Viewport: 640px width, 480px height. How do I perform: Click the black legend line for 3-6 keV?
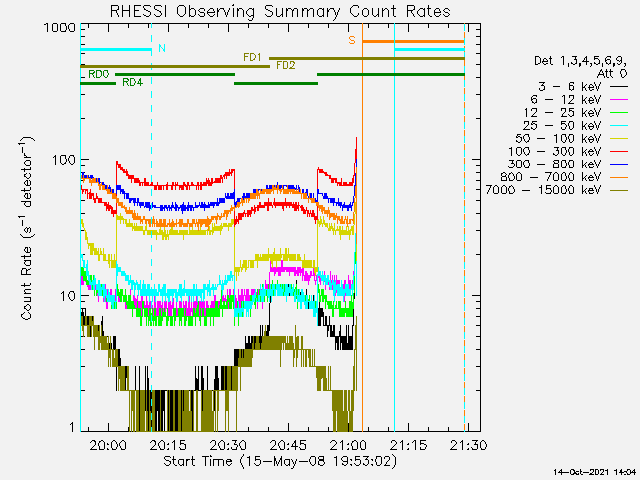tap(619, 87)
